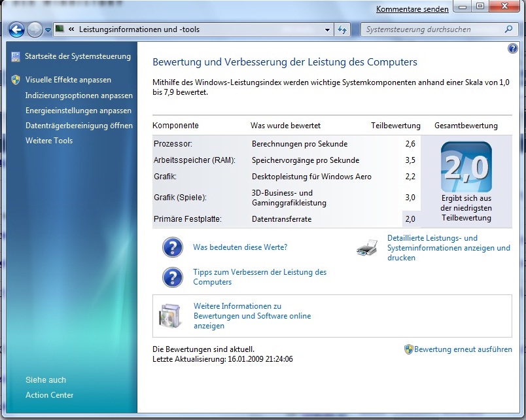
Task: Select the Primäre Festplatte: row label
Action: click(x=188, y=219)
